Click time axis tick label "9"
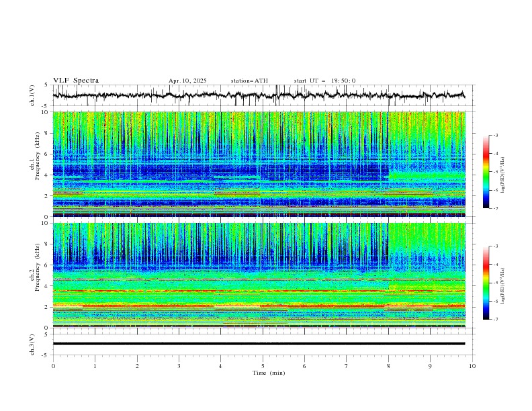The width and height of the screenshot is (532, 411). 430,366
